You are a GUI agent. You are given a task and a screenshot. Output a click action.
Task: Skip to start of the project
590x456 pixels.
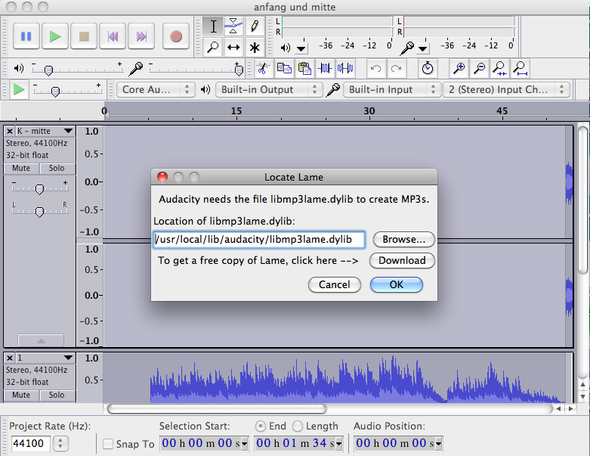113,36
